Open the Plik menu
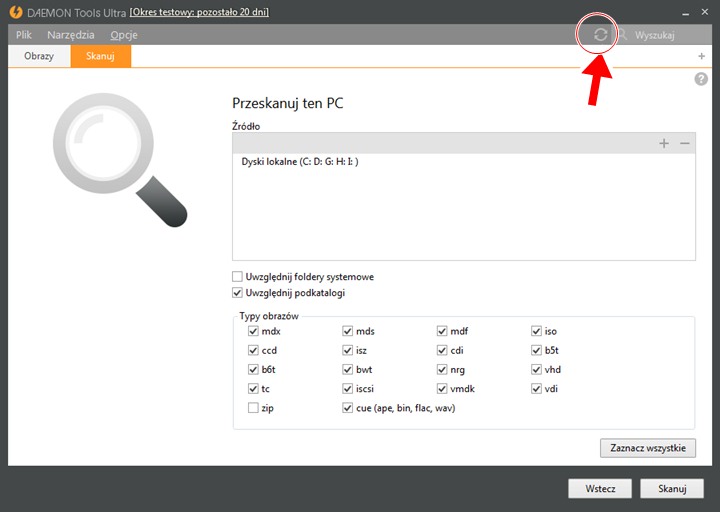The width and height of the screenshot is (720, 512). click(24, 35)
